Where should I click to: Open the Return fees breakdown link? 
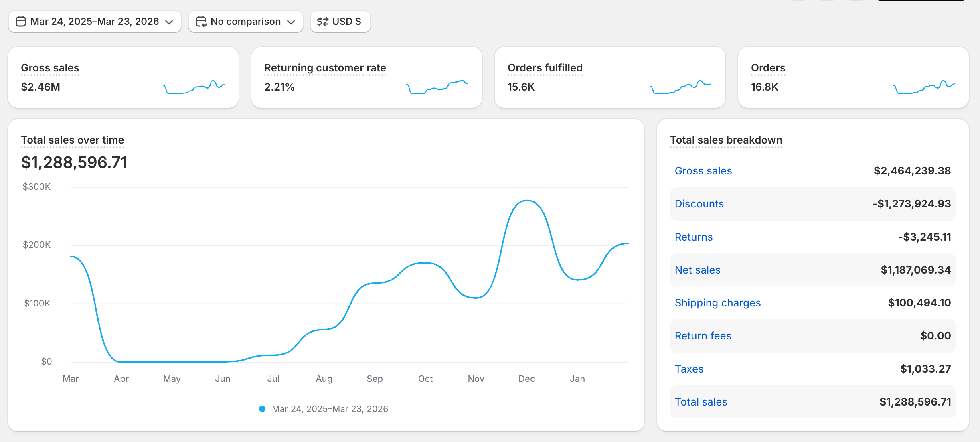[x=703, y=336]
